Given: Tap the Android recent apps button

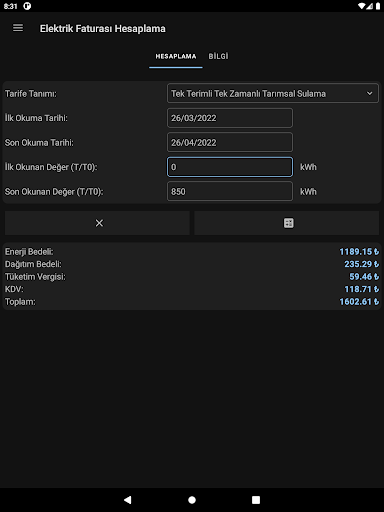Looking at the screenshot, I should tap(256, 500).
